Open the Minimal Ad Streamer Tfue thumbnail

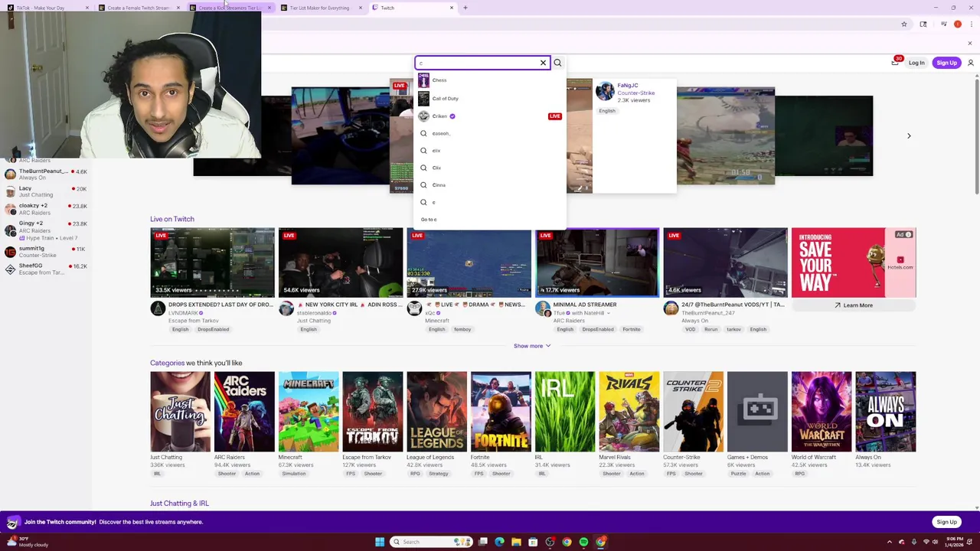click(597, 262)
